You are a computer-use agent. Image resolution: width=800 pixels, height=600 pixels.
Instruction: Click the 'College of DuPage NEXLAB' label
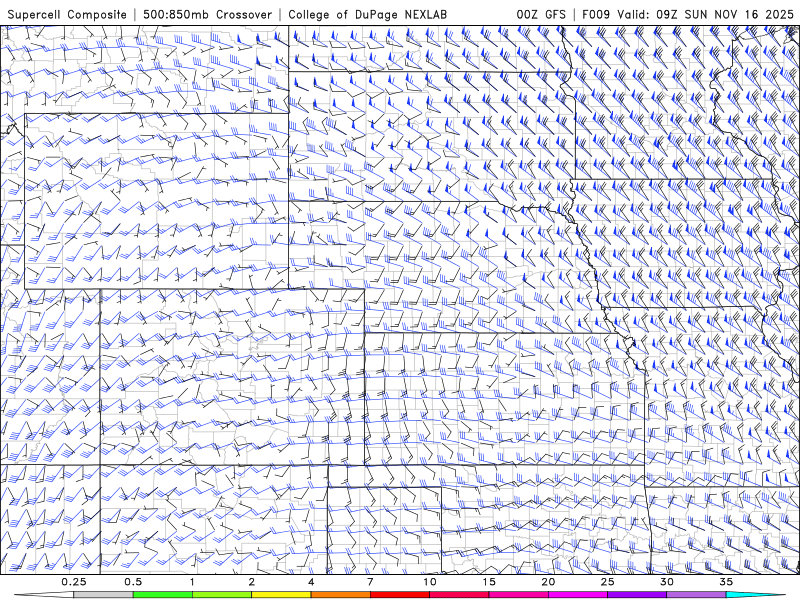click(367, 14)
